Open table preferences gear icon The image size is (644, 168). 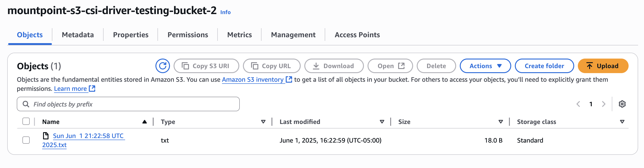pos(622,104)
